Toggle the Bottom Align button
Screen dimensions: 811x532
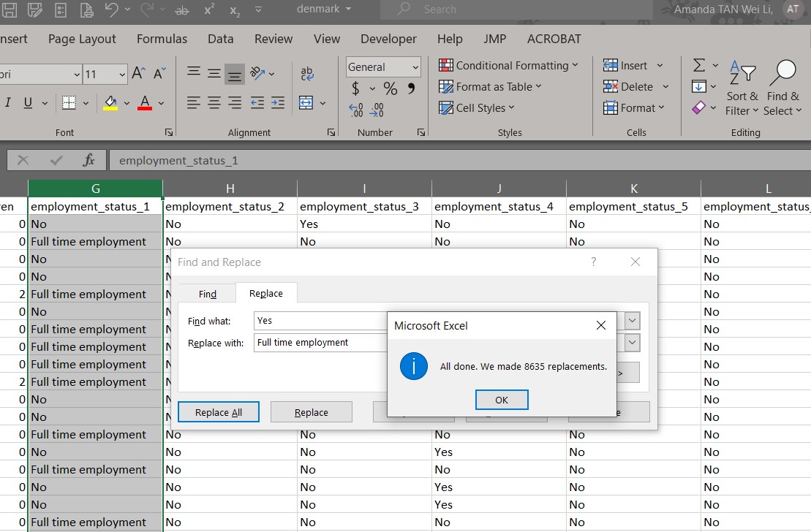pyautogui.click(x=235, y=74)
